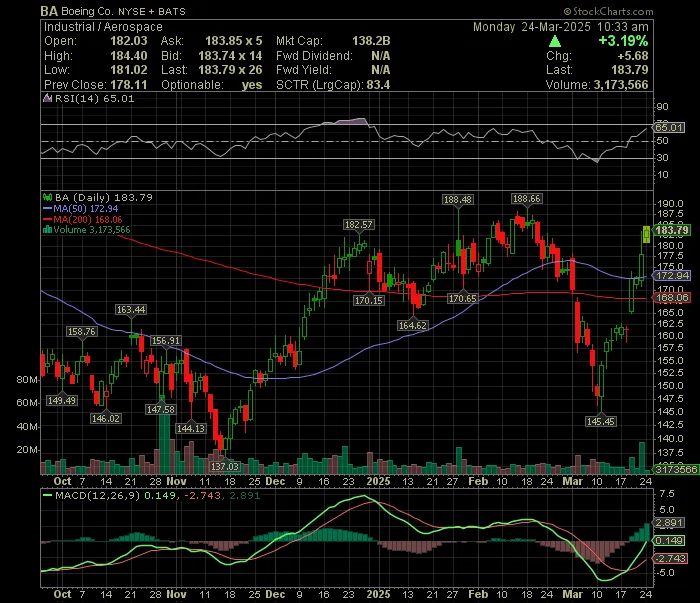Click the MA(200) red legend line

coord(47,220)
